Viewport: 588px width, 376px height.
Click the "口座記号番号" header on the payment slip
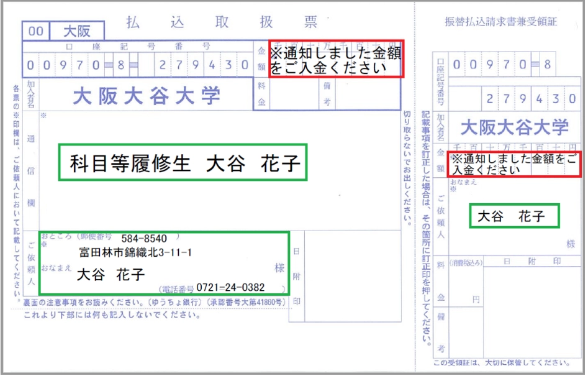(138, 47)
